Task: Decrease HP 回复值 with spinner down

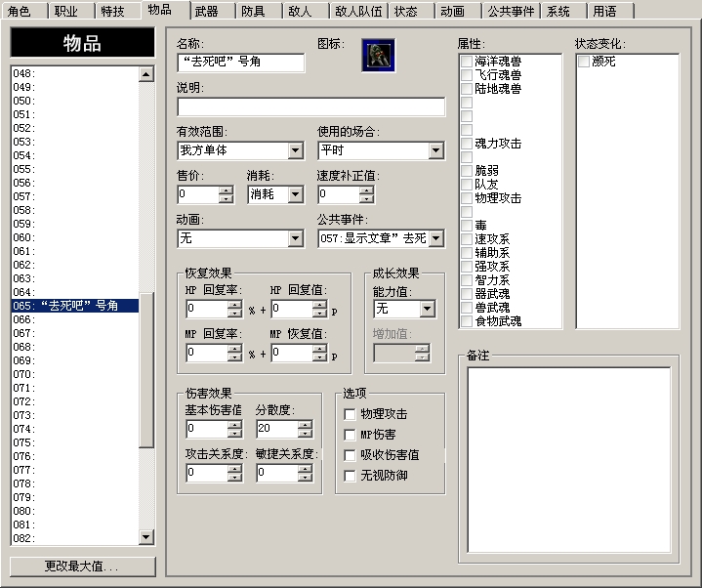Action: (319, 313)
